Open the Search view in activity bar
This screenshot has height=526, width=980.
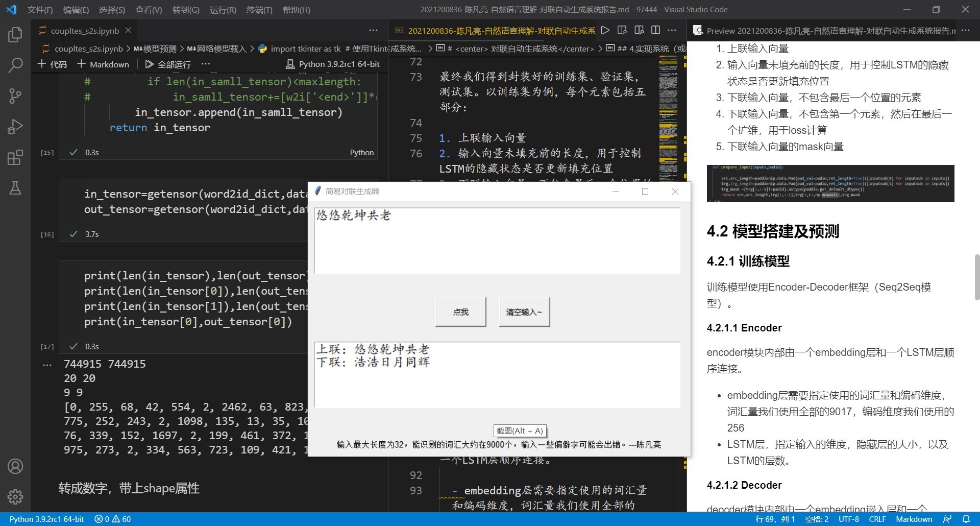[15, 65]
